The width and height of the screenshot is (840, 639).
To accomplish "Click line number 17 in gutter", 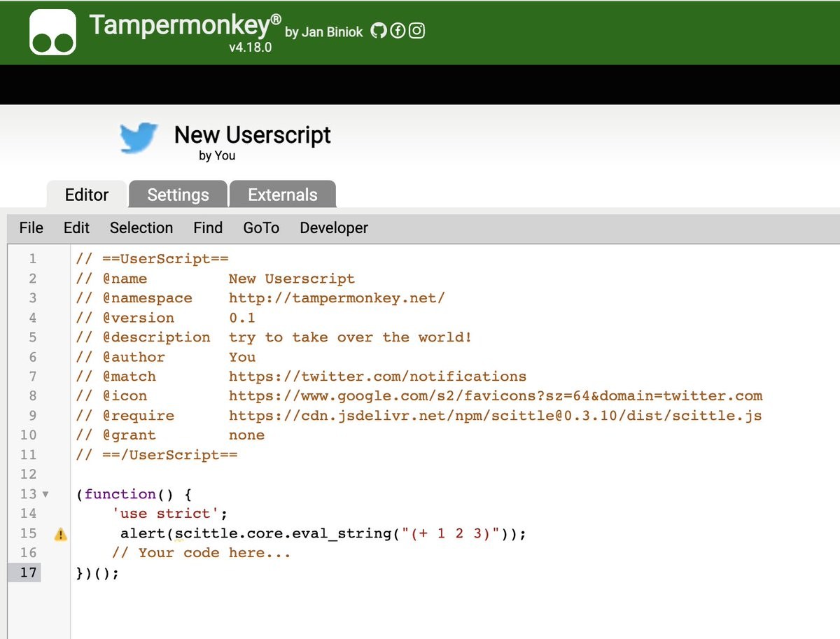I will [28, 573].
